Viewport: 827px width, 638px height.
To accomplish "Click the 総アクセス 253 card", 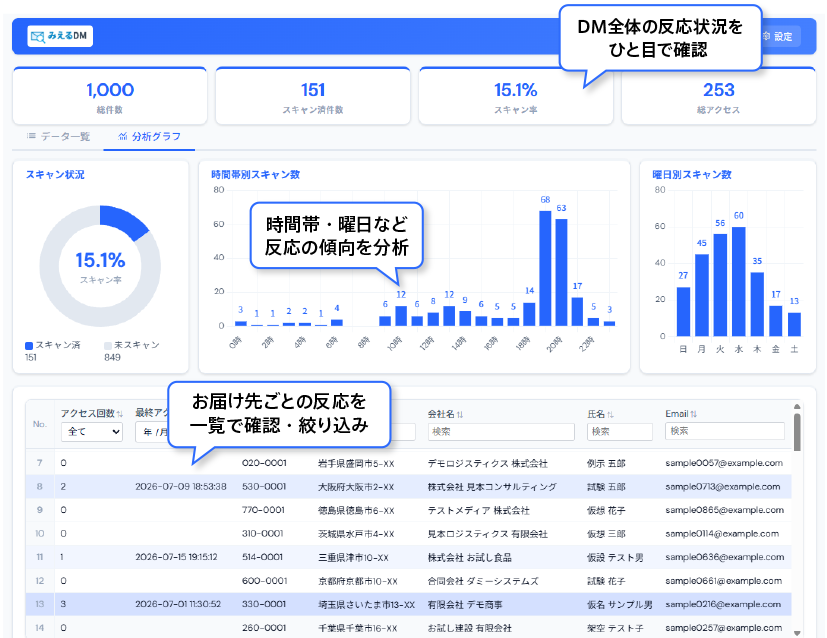I will pos(718,96).
